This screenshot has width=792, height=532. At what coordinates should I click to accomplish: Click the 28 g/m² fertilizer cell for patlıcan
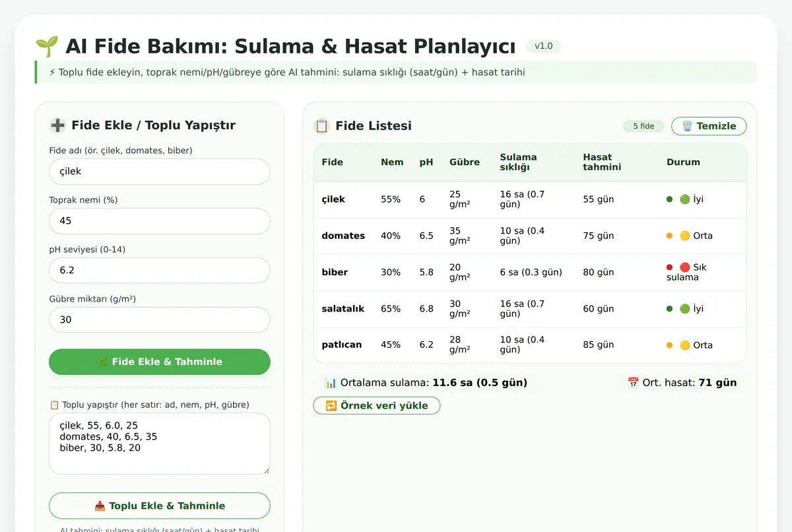point(460,345)
